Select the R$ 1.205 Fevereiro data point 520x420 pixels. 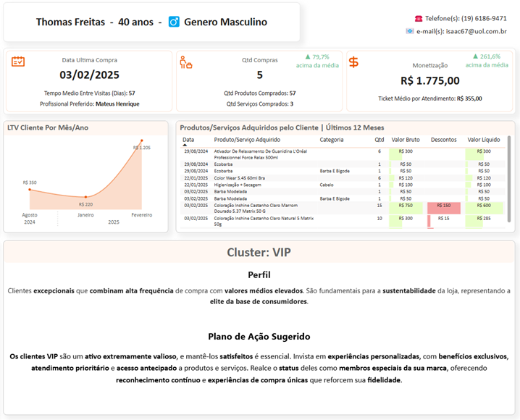coord(142,140)
